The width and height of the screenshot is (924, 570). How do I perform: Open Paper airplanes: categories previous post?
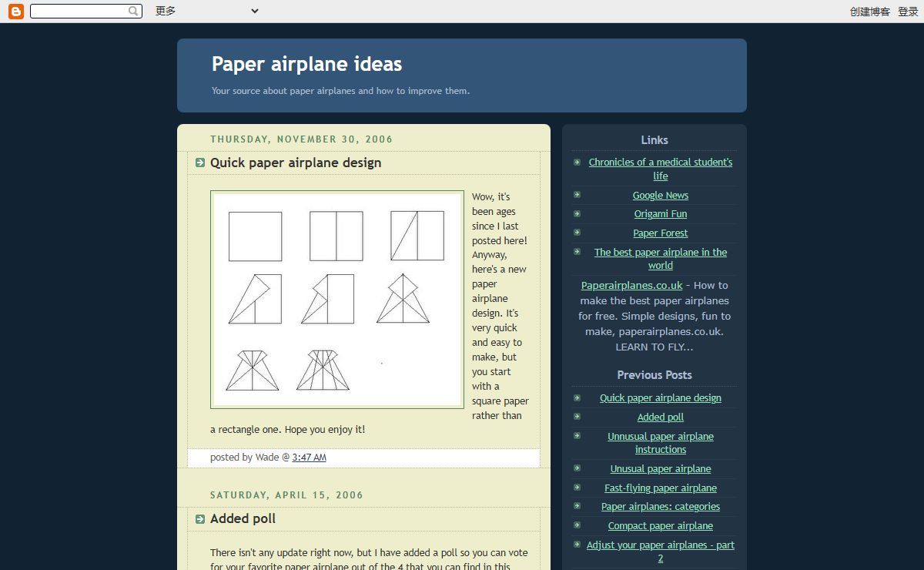[x=660, y=507]
